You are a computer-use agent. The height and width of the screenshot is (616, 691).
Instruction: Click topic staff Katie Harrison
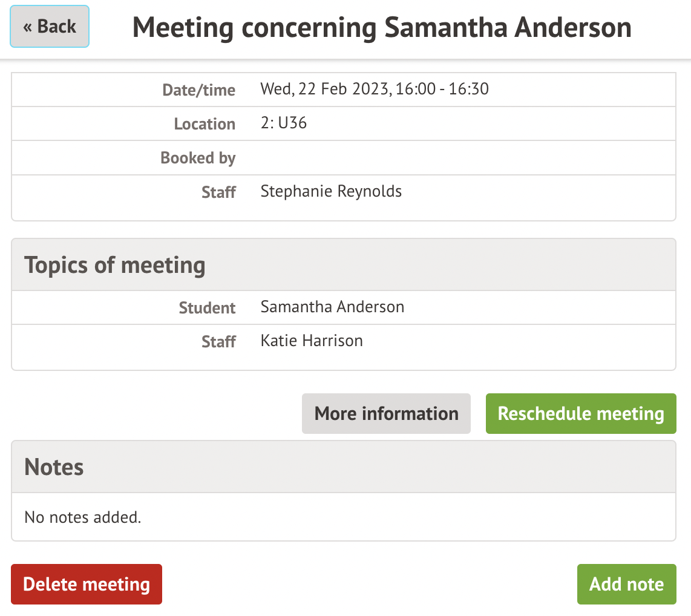tap(312, 341)
